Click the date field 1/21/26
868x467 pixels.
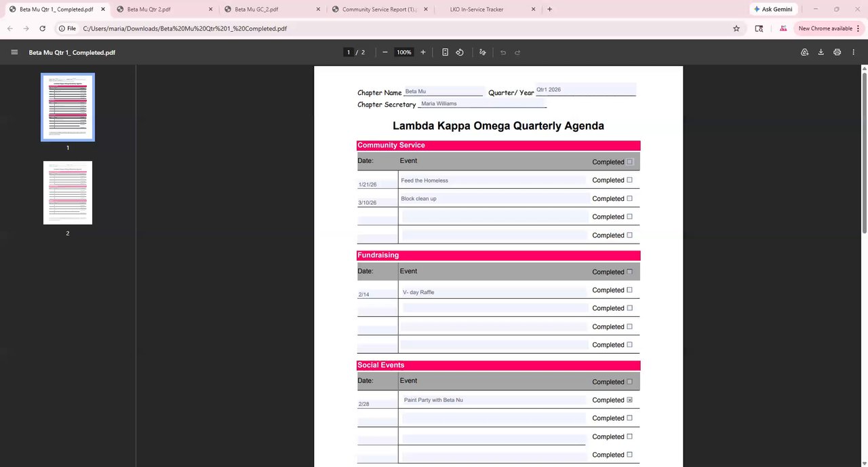point(377,184)
